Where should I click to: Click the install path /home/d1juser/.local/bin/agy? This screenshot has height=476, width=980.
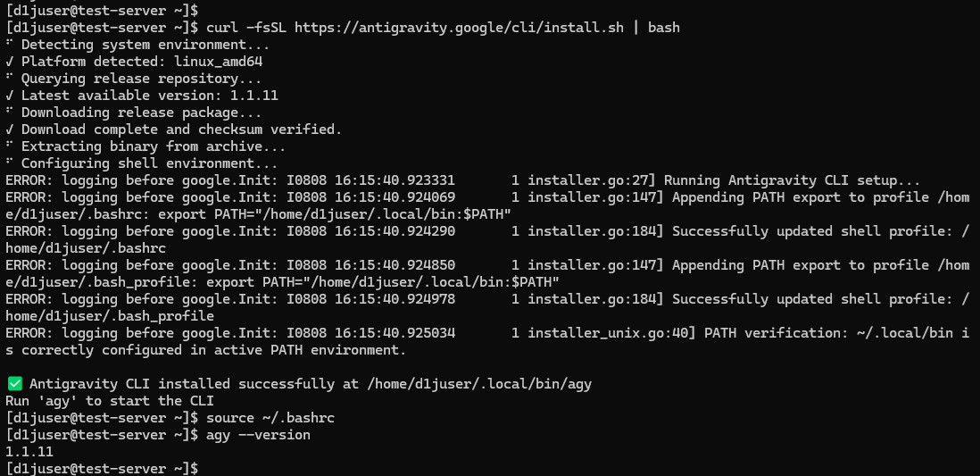[478, 383]
